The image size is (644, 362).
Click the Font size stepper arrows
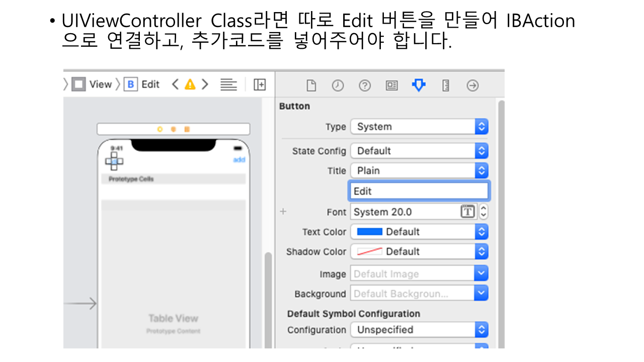484,212
